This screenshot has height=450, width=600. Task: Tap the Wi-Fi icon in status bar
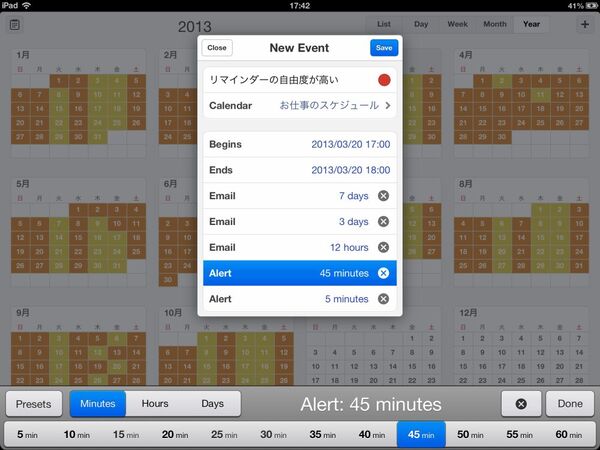(x=26, y=5)
